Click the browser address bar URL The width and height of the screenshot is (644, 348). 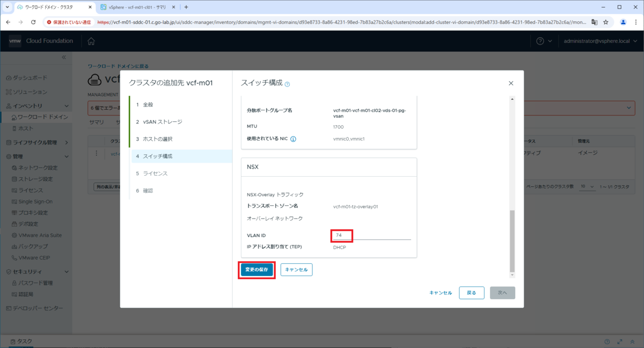click(342, 22)
